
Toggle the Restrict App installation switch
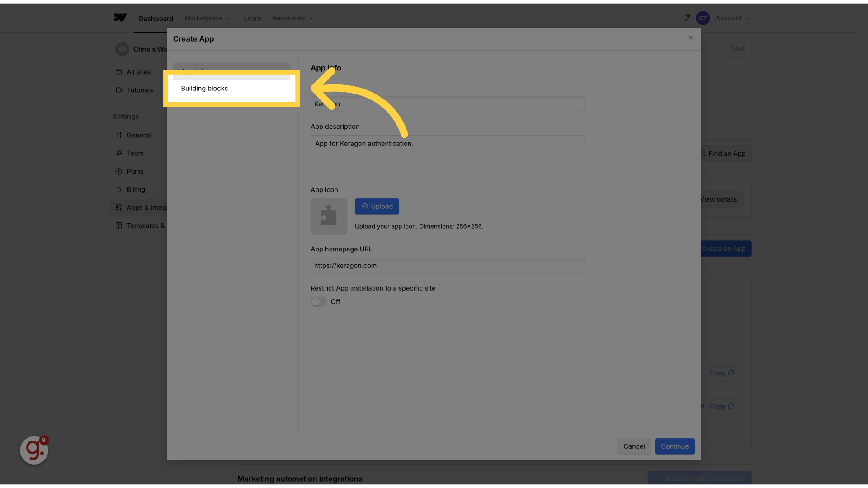point(319,302)
